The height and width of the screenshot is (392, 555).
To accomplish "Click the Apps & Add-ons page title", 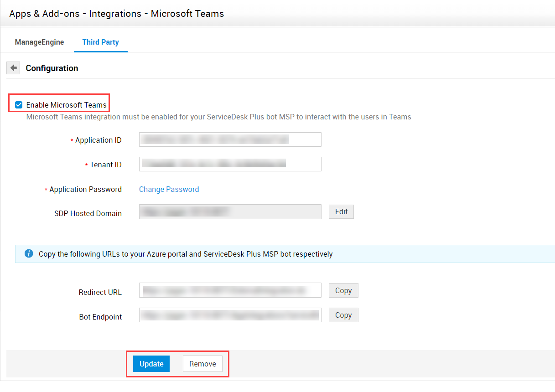I will [x=116, y=14].
